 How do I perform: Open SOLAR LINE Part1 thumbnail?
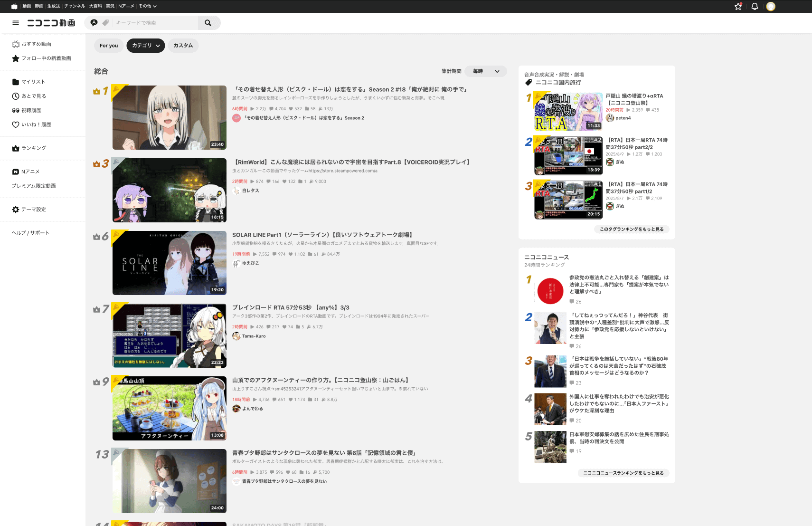(x=170, y=263)
